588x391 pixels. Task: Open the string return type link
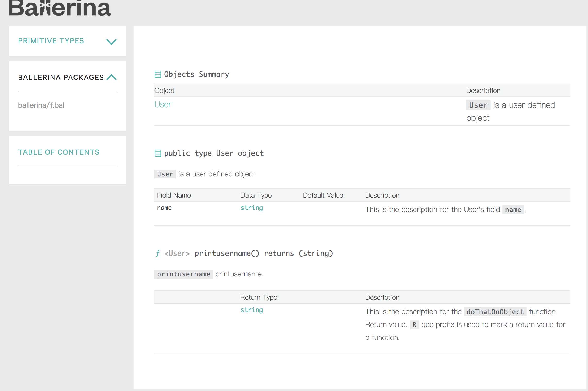(x=252, y=310)
